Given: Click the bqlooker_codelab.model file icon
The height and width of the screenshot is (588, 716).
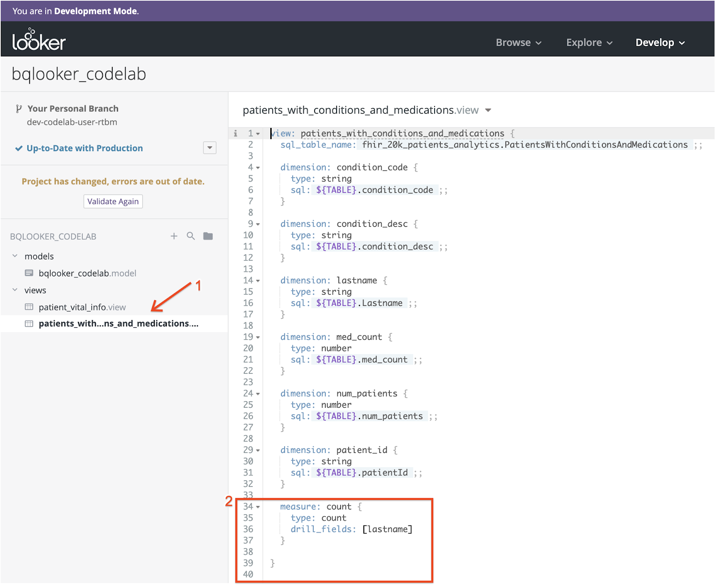Looking at the screenshot, I should click(x=29, y=273).
